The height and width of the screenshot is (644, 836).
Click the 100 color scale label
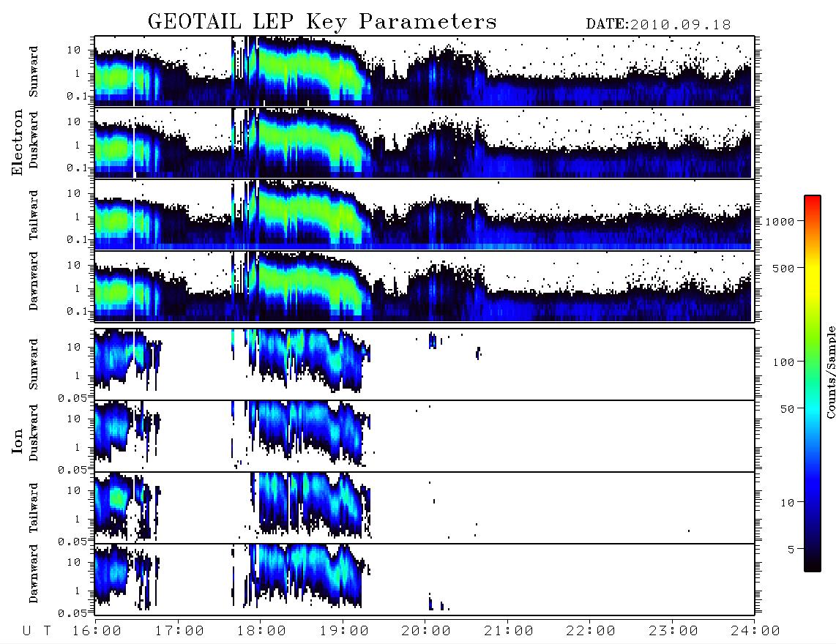[784, 362]
